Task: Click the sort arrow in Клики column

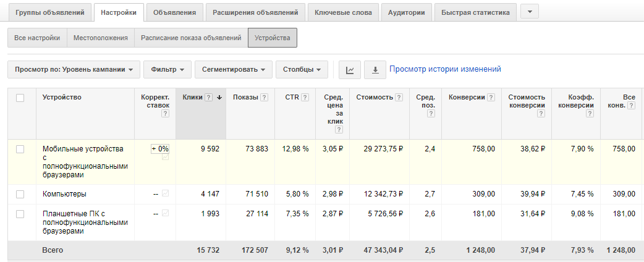Action: [x=219, y=98]
